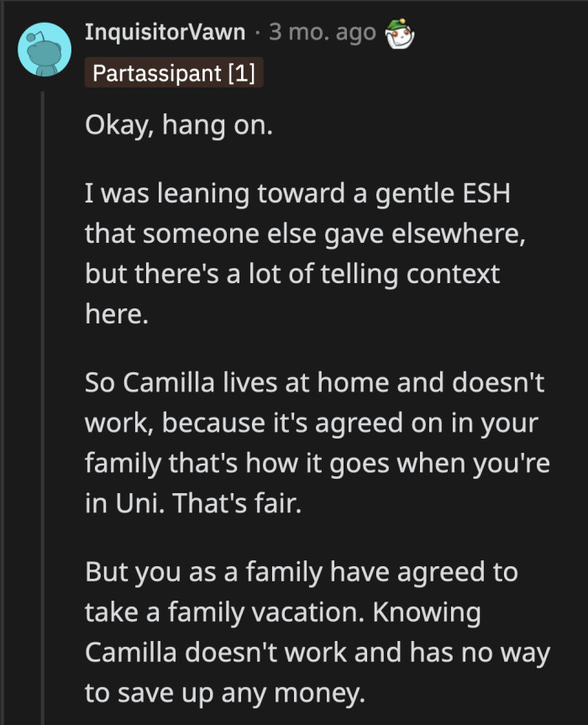Click the brown flair tag under the username
The height and width of the screenshot is (725, 588).
pyautogui.click(x=174, y=73)
